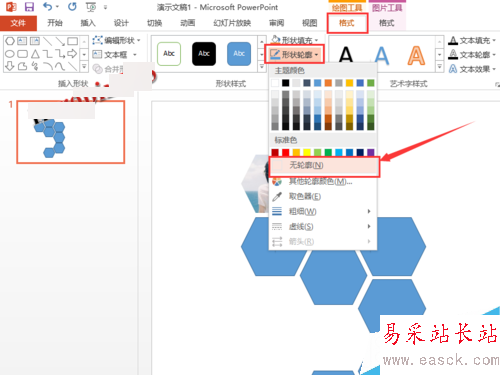The width and height of the screenshot is (500, 375).
Task: Pick the straight line shape in gallery
Action: tap(48, 41)
